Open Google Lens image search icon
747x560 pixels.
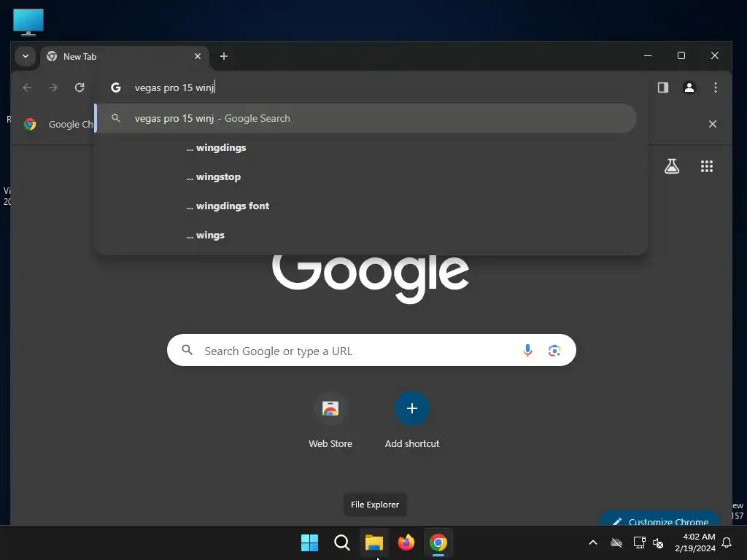(554, 351)
